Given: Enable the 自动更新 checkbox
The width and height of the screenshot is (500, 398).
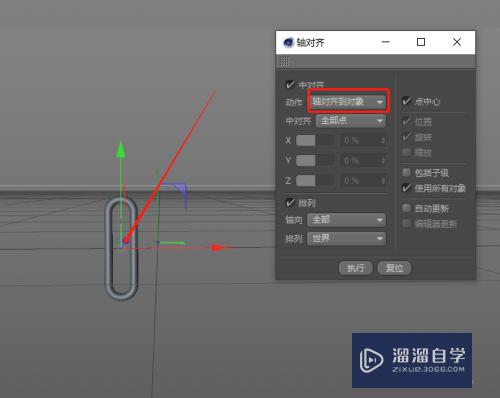Looking at the screenshot, I should click(406, 208).
